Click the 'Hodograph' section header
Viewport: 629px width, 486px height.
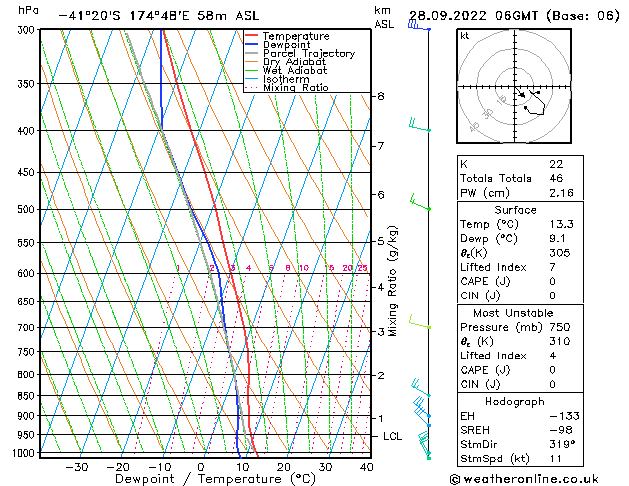pyautogui.click(x=515, y=401)
